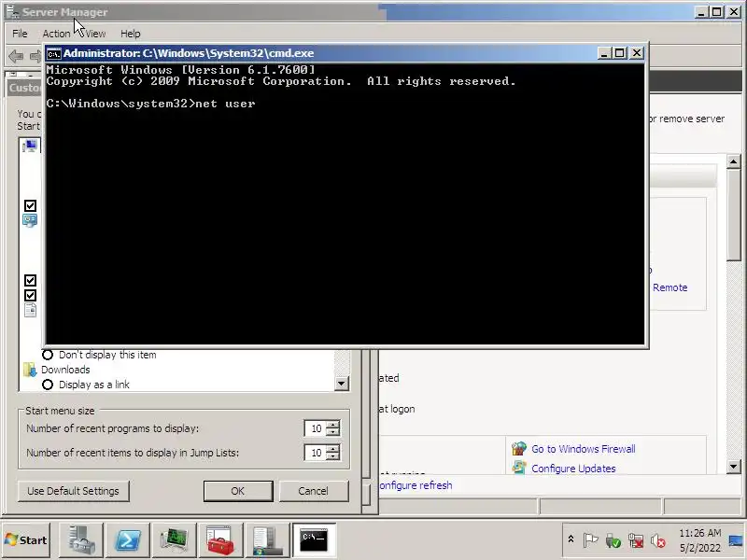Minimize the Server Manager window
This screenshot has height=560, width=747.
701,12
